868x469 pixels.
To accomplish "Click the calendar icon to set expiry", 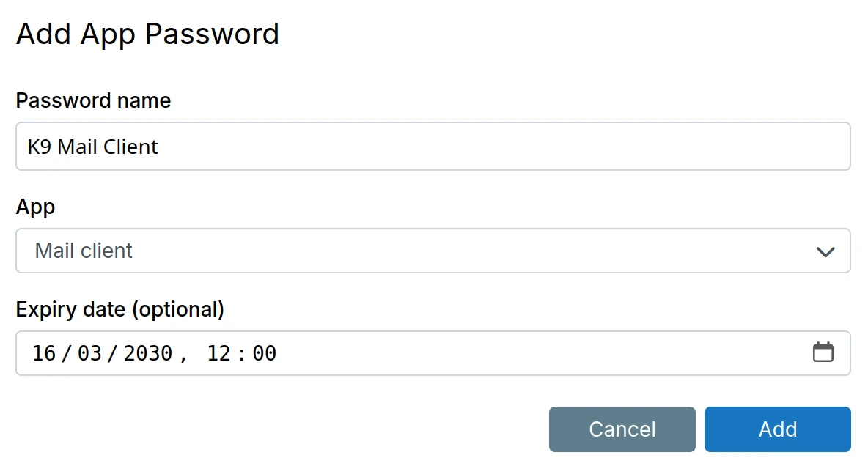I will pos(823,352).
